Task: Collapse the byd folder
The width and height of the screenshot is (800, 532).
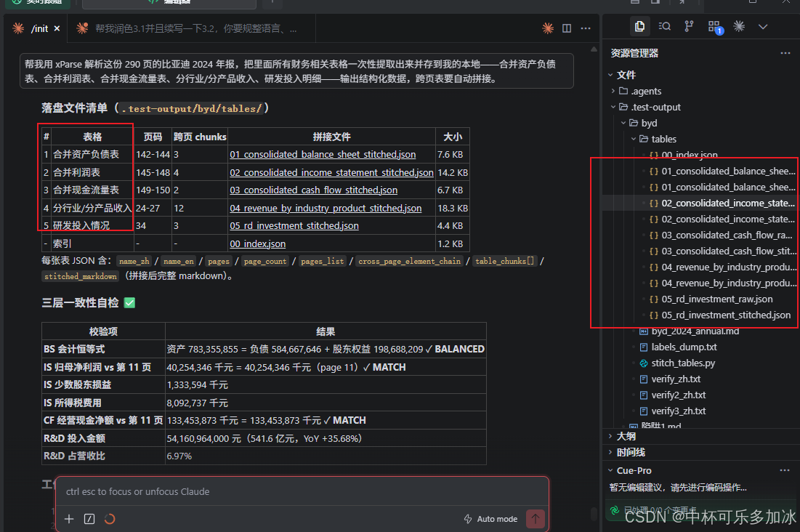Action: pyautogui.click(x=623, y=123)
